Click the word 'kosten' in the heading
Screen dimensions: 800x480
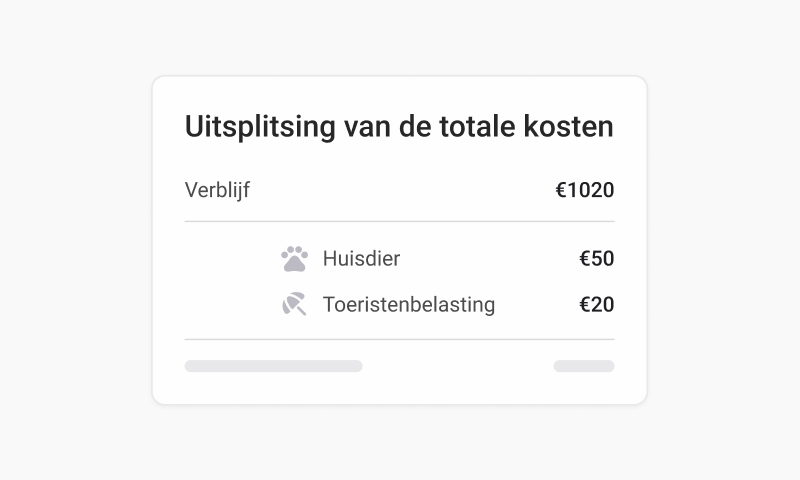(x=572, y=128)
